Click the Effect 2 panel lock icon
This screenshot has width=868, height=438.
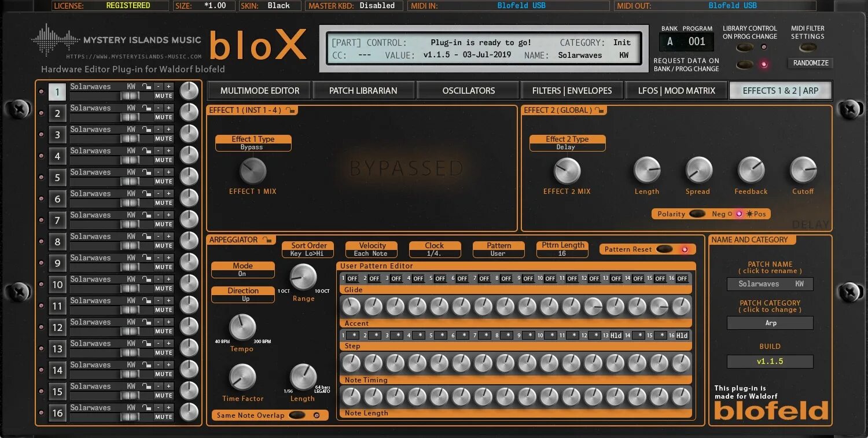(600, 110)
